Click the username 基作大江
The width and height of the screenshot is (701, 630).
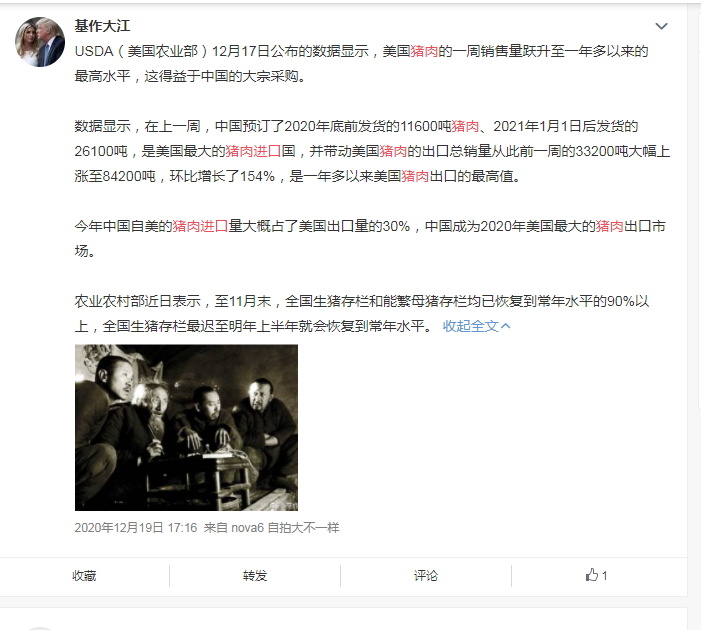[x=102, y=26]
